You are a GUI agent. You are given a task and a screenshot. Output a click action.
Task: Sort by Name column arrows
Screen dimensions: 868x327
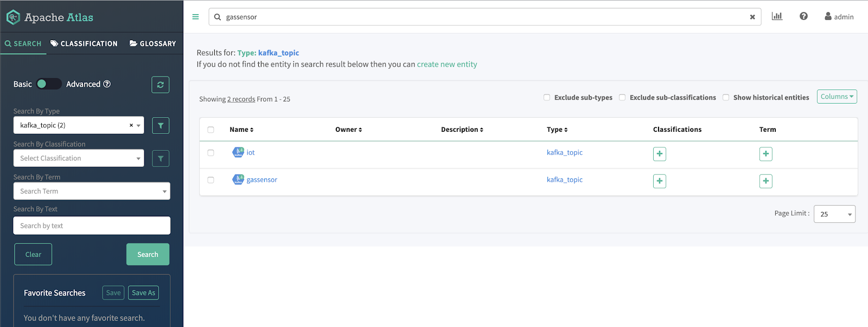pos(252,130)
